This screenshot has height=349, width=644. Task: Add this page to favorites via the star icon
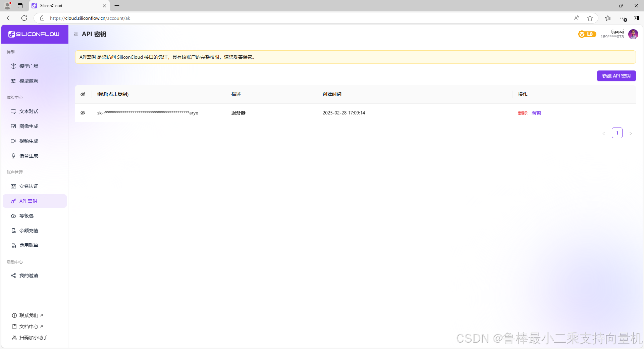point(590,18)
